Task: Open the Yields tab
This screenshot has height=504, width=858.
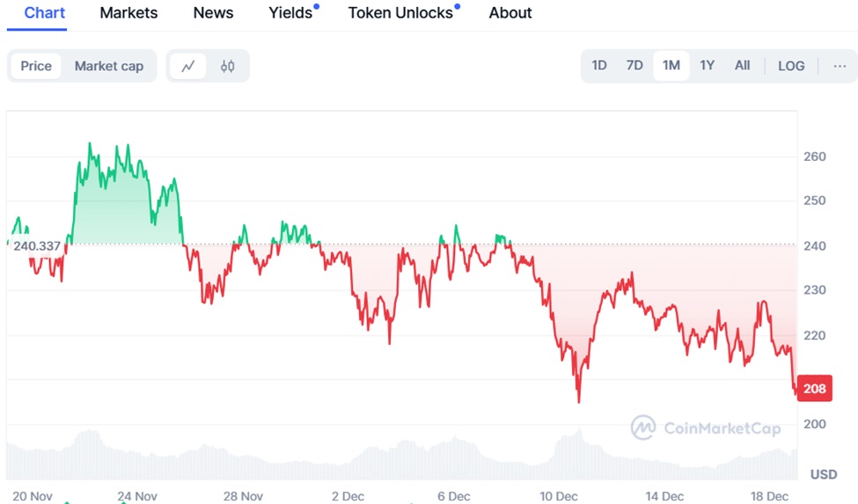Action: click(x=290, y=13)
